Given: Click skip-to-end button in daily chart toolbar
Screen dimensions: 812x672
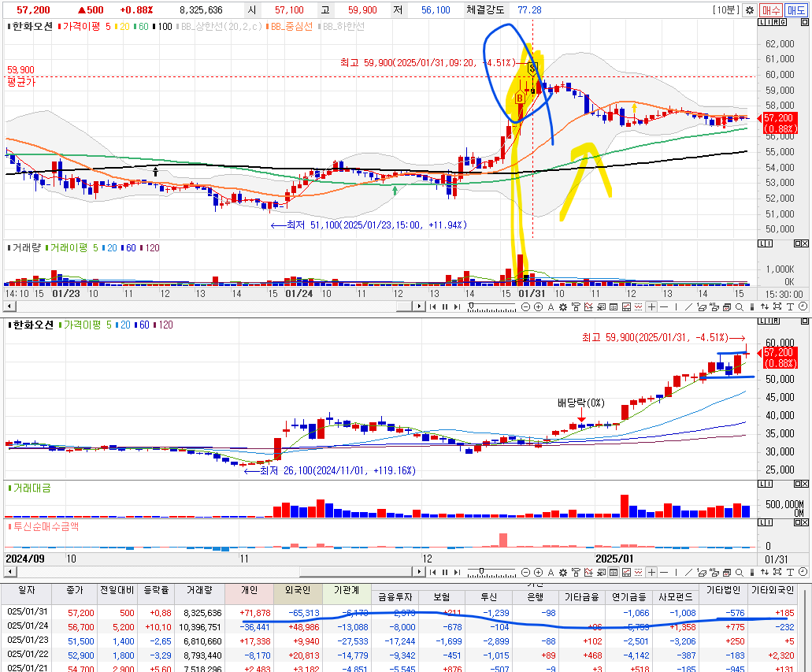Looking at the screenshot, I should tap(458, 572).
